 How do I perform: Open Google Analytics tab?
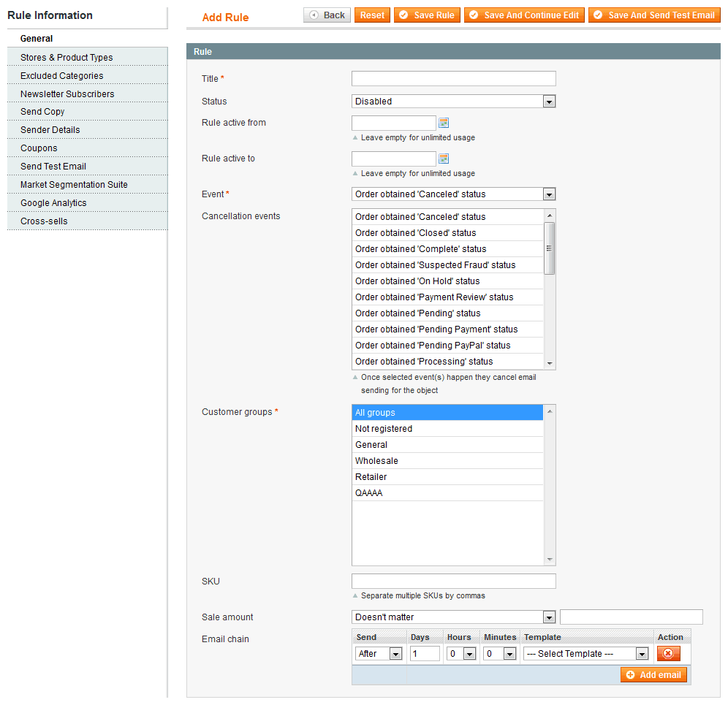[x=87, y=203]
